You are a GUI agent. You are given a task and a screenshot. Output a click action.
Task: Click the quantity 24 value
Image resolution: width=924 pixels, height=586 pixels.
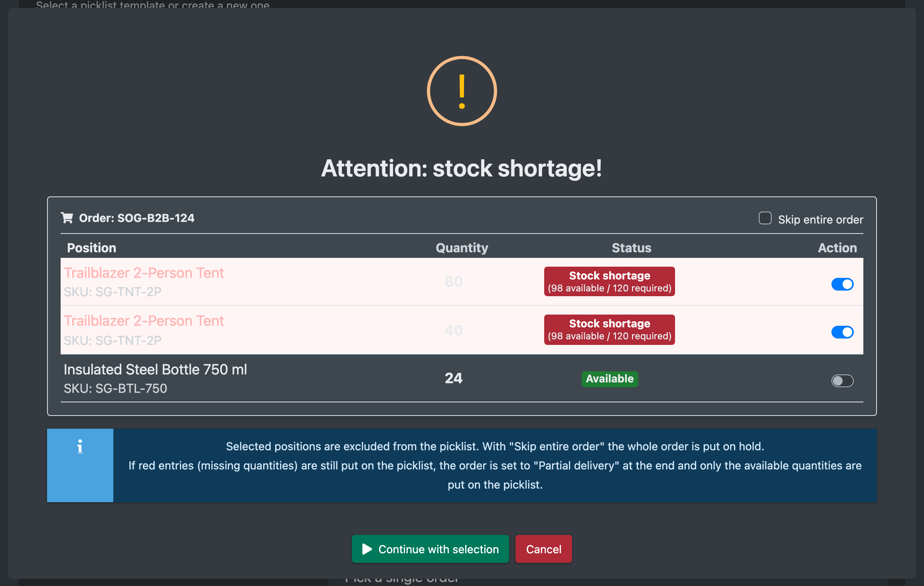(454, 378)
